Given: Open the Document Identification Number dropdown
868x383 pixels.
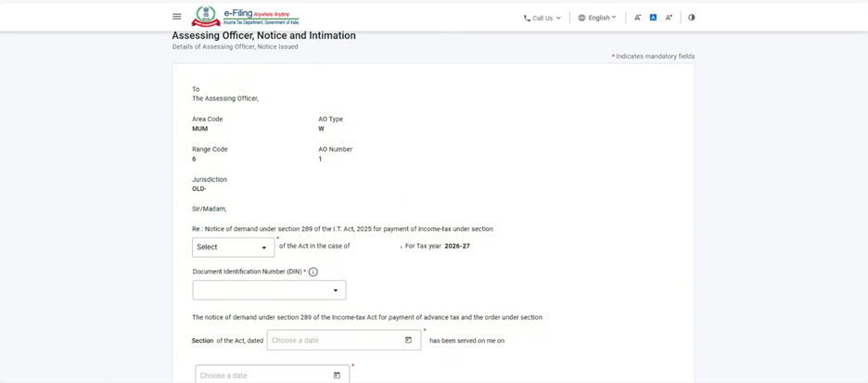Looking at the screenshot, I should click(269, 290).
